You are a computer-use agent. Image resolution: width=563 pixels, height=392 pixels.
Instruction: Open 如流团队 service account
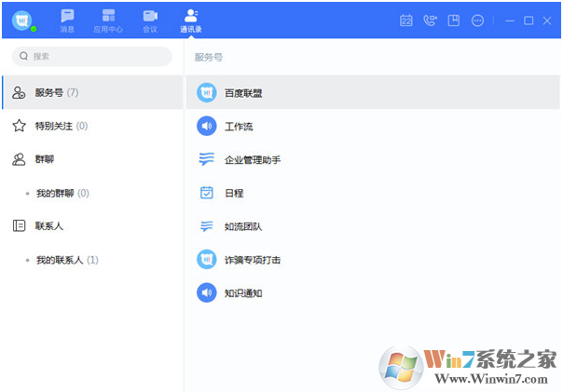(x=373, y=226)
